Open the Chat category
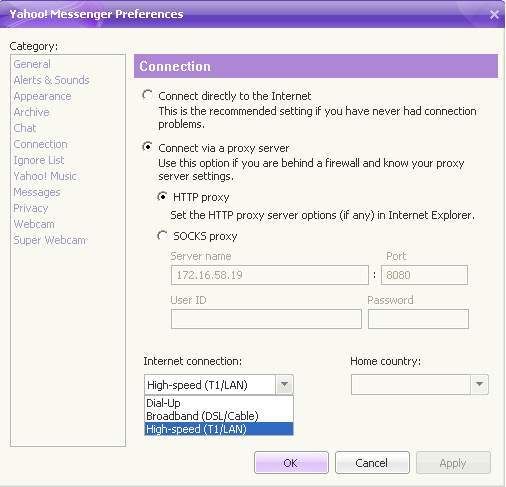Screen dimensions: 506x487 click(25, 128)
